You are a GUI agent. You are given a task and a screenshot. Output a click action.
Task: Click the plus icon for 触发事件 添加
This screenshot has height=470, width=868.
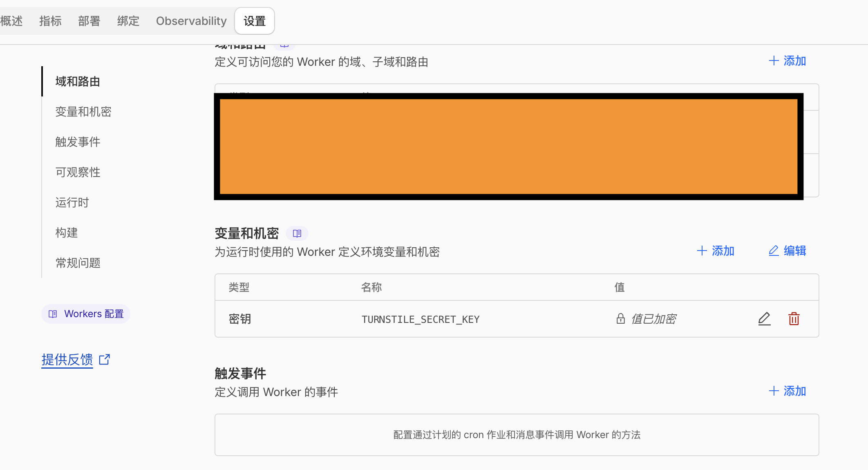tap(774, 391)
